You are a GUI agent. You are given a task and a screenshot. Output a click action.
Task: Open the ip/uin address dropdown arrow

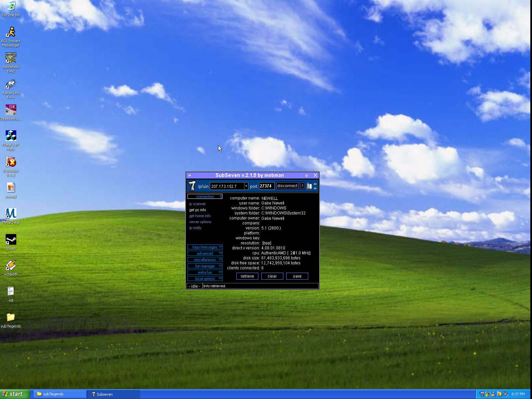pos(246,186)
